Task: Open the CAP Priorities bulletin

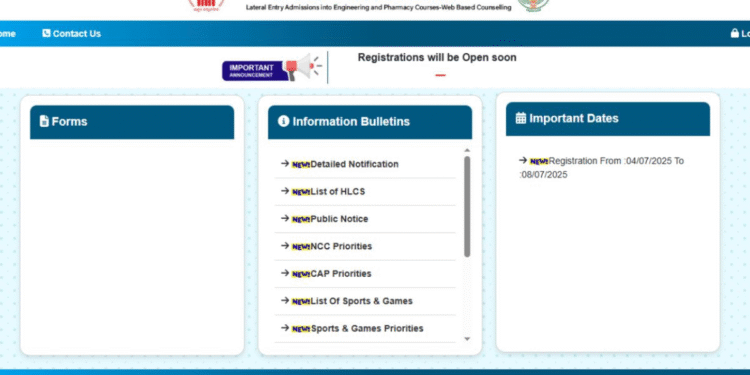Action: tap(341, 274)
